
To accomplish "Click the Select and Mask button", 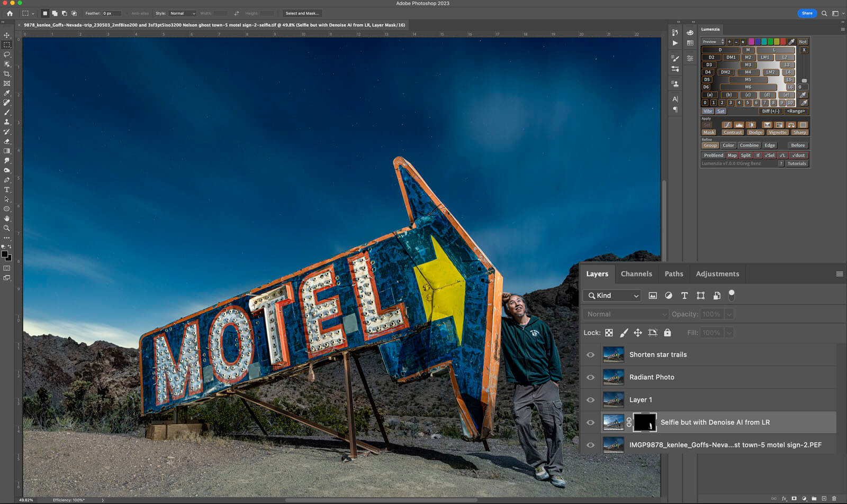I will coord(302,13).
